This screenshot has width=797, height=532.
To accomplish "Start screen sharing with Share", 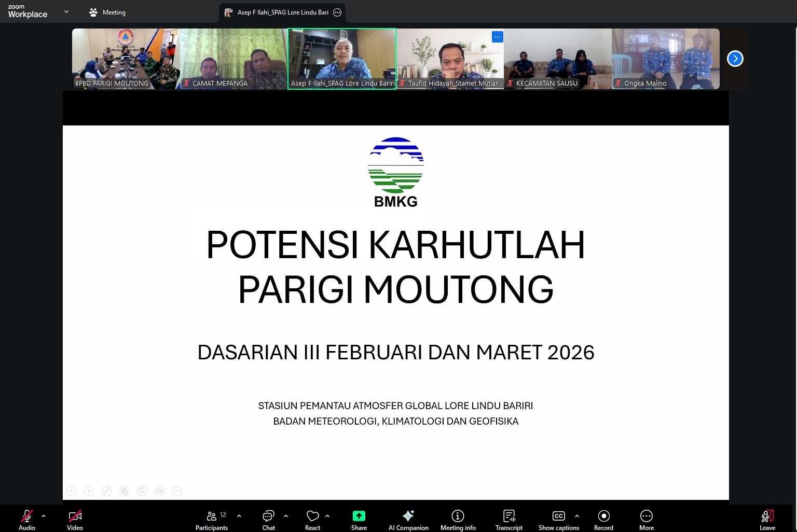I will pyautogui.click(x=359, y=520).
